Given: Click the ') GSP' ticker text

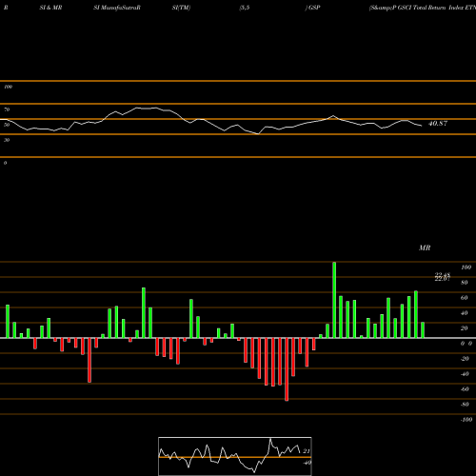Looking at the screenshot, I should (312, 8).
